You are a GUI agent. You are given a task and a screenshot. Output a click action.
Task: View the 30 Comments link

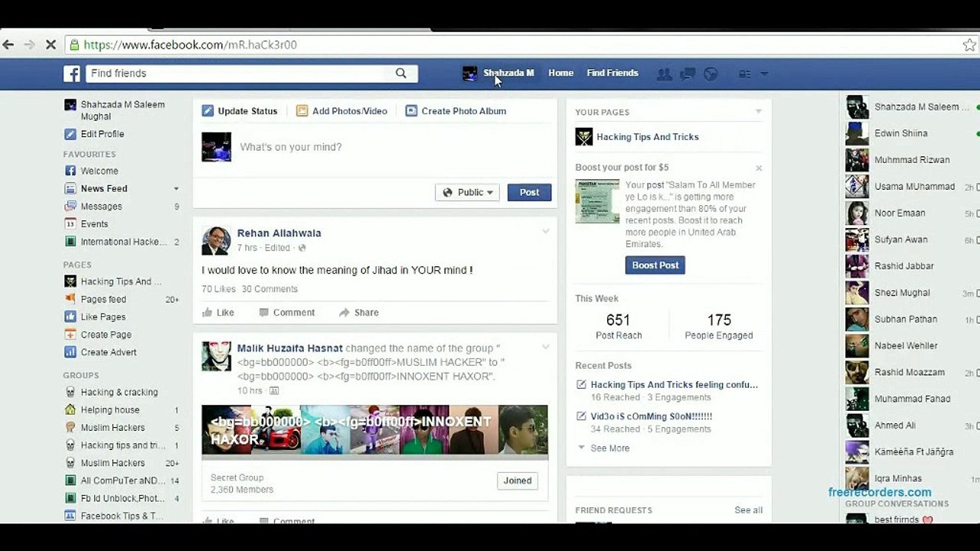[269, 289]
